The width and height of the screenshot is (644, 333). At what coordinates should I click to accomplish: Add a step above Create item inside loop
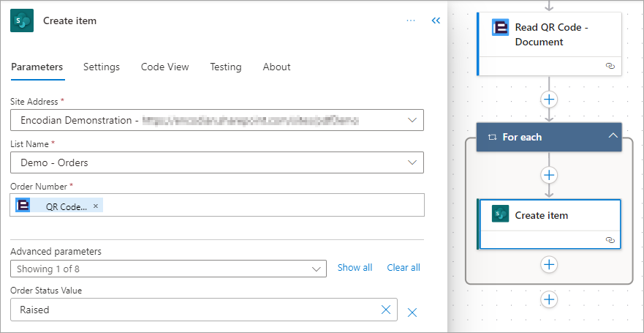coord(549,175)
